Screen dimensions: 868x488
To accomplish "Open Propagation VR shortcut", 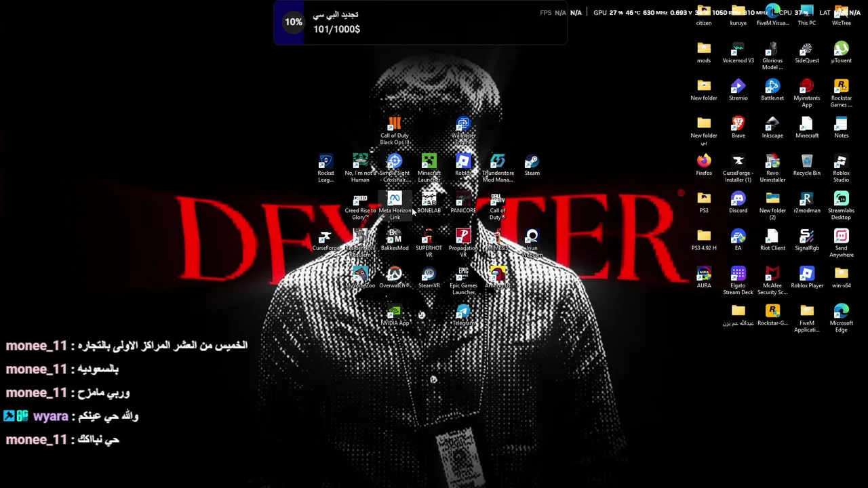I will [463, 243].
